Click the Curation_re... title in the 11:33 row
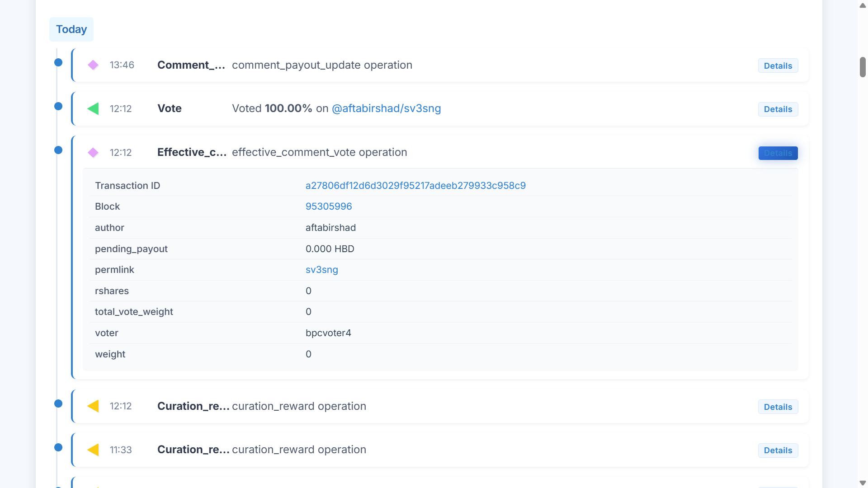Viewport: 868px width, 488px height. [193, 450]
